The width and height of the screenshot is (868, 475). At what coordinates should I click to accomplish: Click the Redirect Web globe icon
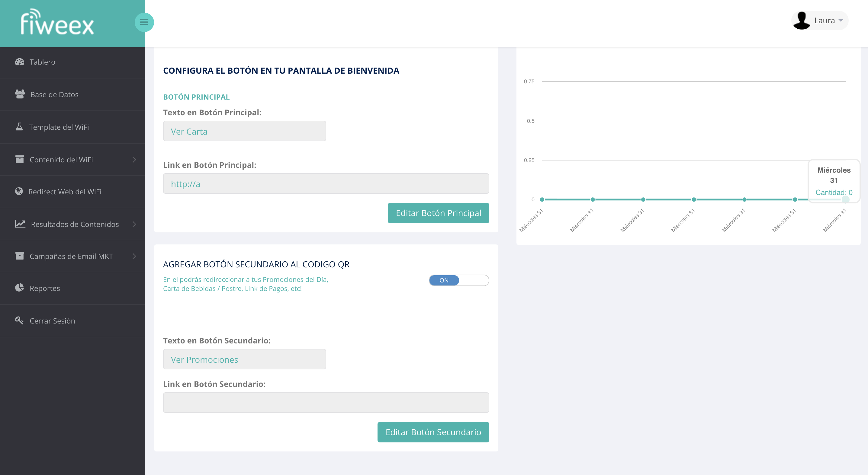coord(19,191)
